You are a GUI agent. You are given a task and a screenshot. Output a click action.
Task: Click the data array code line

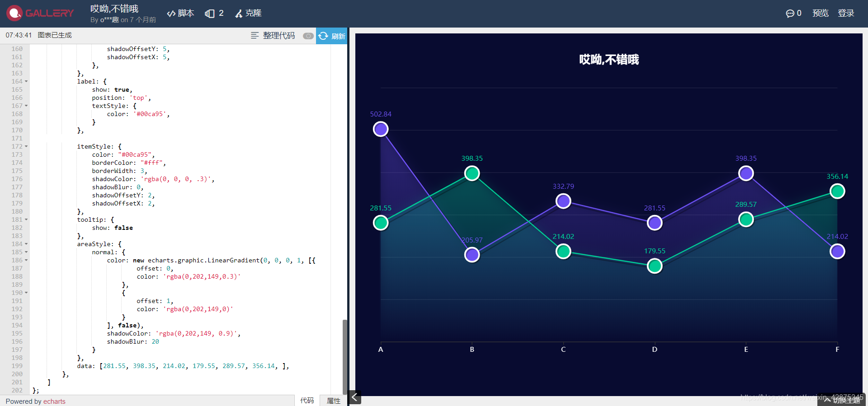pos(183,366)
